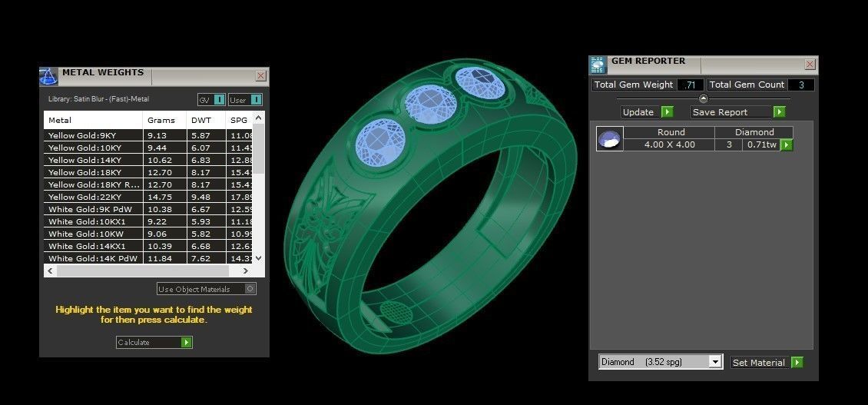The height and width of the screenshot is (405, 868).
Task: Click the green arrow on Set Material
Action: [797, 362]
